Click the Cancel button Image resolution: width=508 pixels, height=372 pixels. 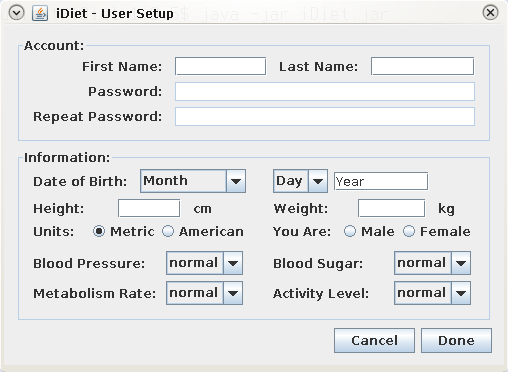[x=374, y=340]
